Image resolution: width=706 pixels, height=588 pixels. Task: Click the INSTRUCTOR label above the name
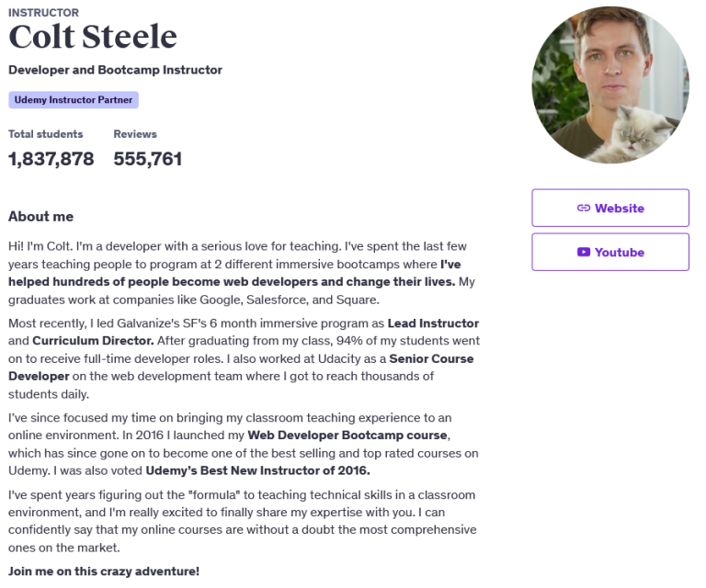coord(43,13)
